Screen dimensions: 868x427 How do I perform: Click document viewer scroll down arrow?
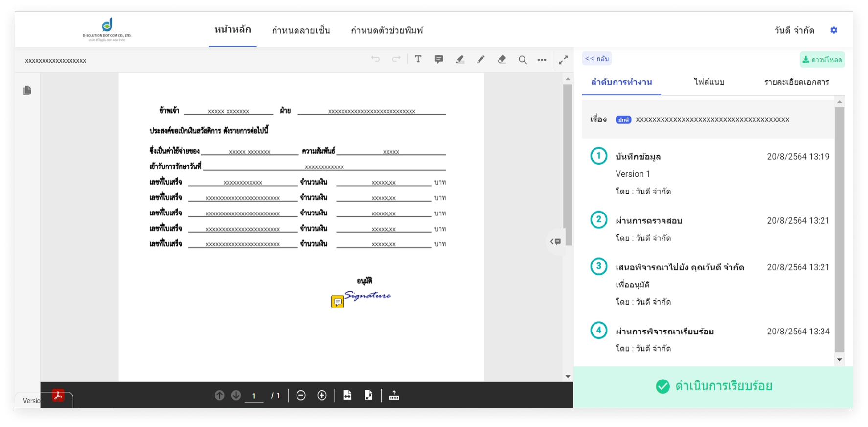pyautogui.click(x=568, y=376)
